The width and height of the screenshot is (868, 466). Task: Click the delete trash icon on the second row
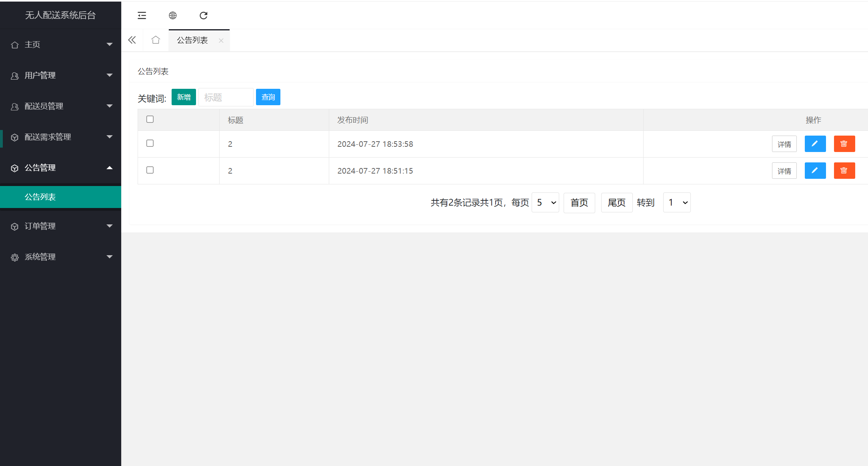(x=844, y=170)
